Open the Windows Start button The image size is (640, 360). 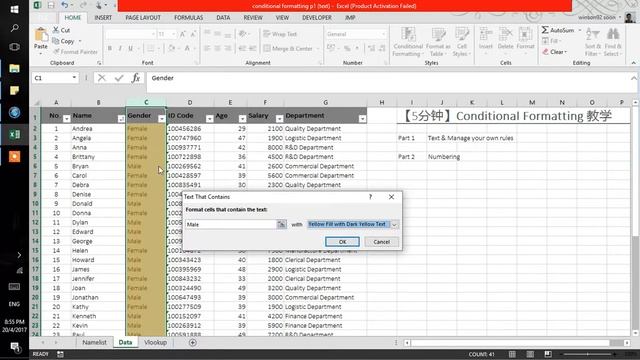point(14,9)
